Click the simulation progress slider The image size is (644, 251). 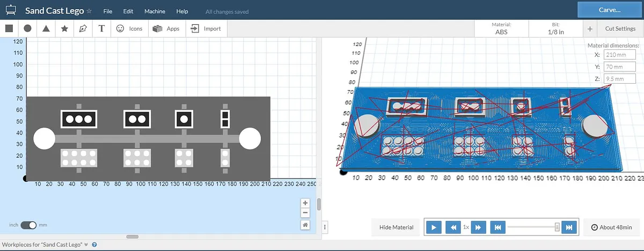click(x=531, y=227)
